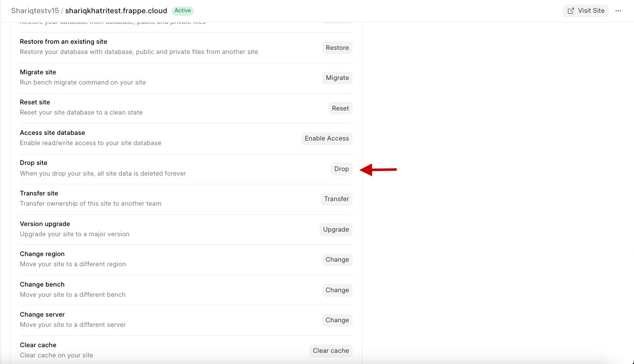
Task: Click the Drop button
Action: (341, 169)
